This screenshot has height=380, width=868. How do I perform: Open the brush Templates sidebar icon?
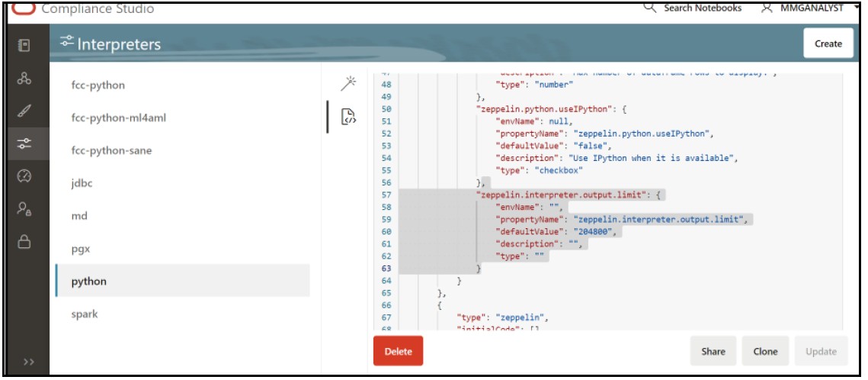point(24,111)
